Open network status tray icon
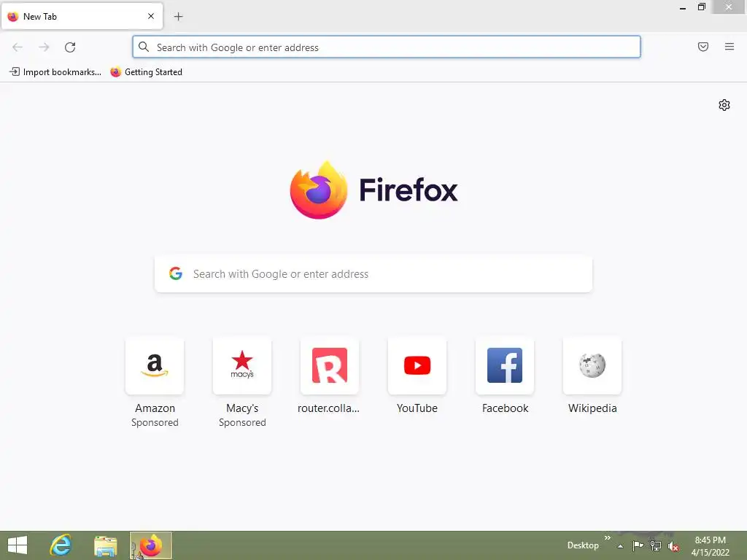 click(656, 546)
